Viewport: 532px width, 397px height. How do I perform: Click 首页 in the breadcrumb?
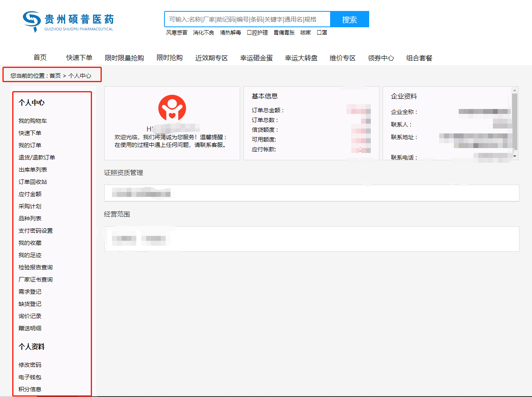(x=55, y=76)
